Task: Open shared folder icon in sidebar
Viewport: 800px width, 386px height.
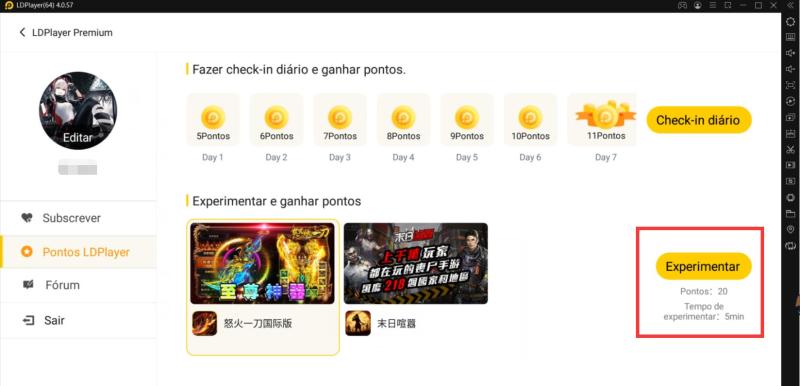Action: [790, 213]
